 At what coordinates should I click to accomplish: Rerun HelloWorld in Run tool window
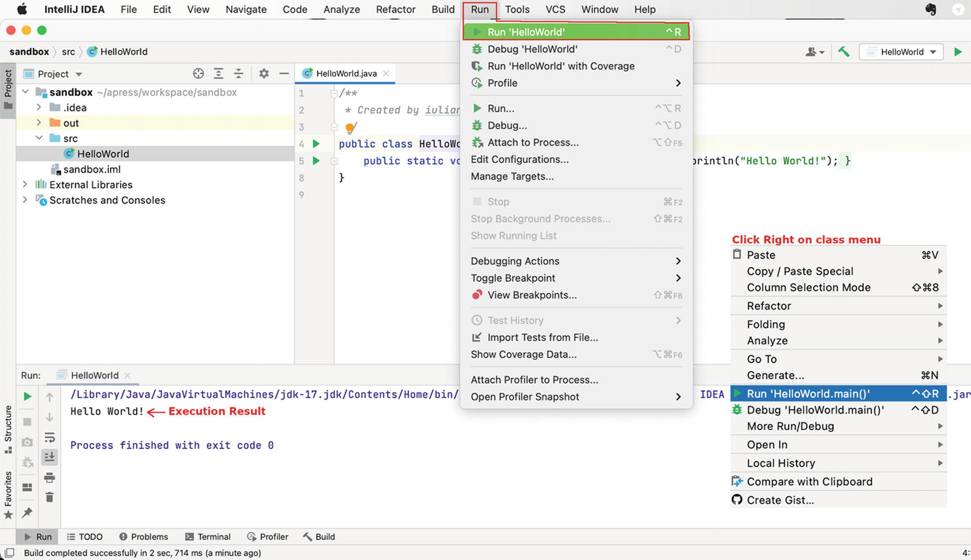(x=27, y=397)
